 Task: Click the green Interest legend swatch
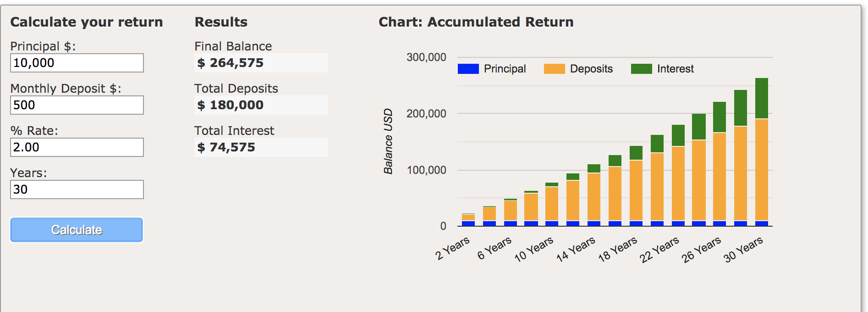click(641, 69)
